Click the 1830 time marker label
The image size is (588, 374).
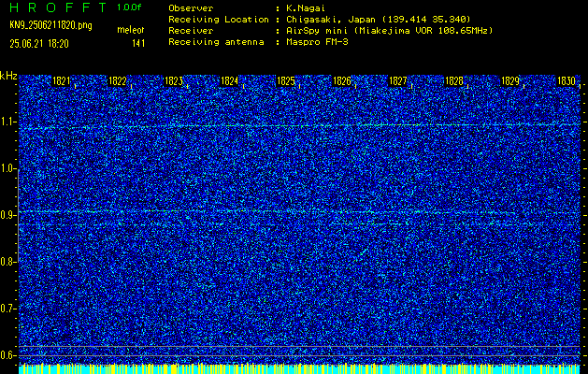pyautogui.click(x=566, y=81)
